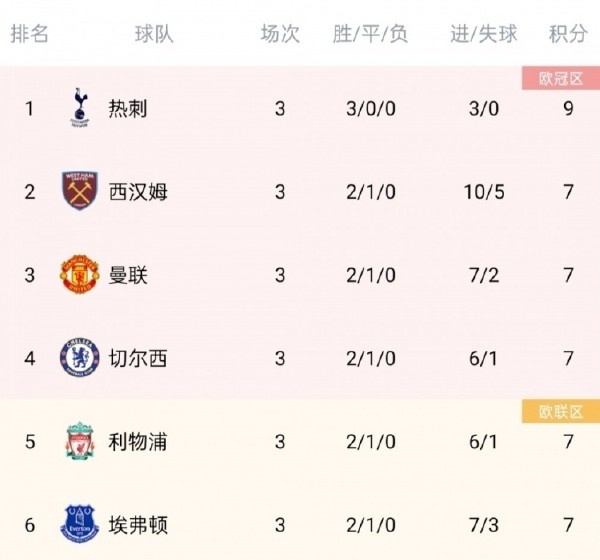The width and height of the screenshot is (600, 560).
Task: Click the 积分 column header
Action: tap(568, 34)
